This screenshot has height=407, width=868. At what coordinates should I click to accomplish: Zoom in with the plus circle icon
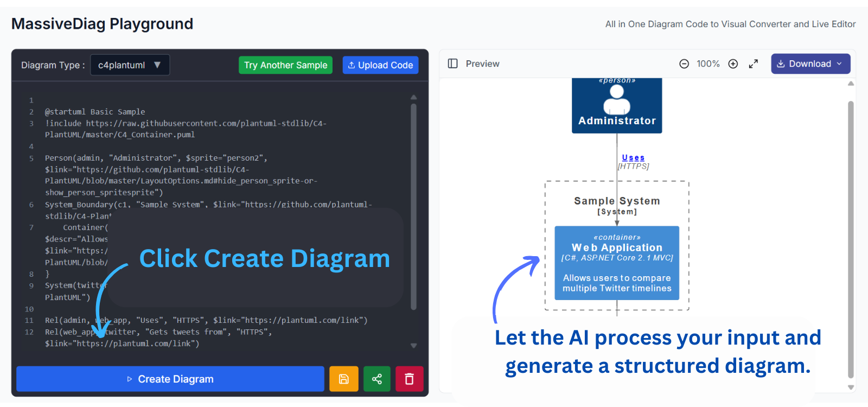pos(733,64)
